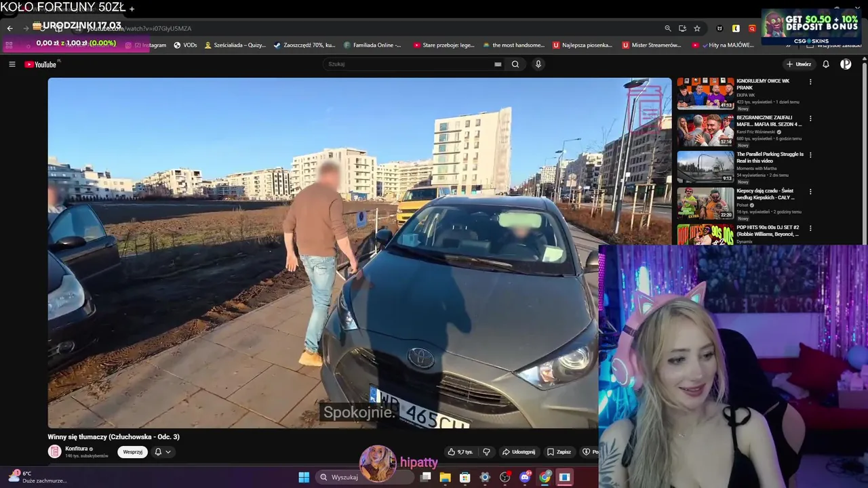Open the Mister Streamerów bookmark
Viewport: 868px width, 488px height.
652,45
